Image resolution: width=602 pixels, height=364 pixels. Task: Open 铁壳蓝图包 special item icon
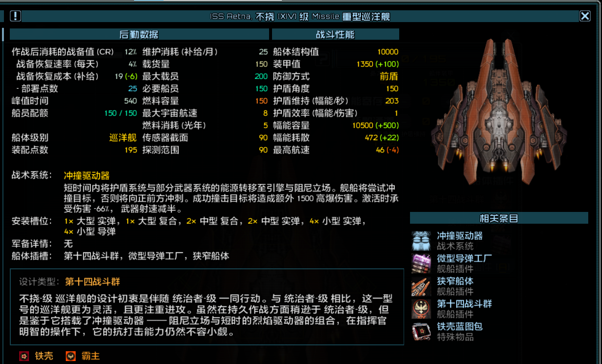click(x=421, y=331)
